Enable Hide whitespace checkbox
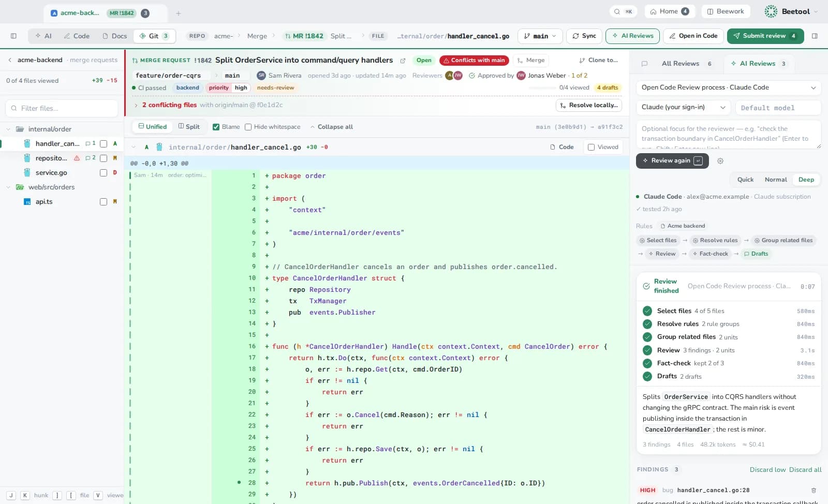 [x=248, y=127]
